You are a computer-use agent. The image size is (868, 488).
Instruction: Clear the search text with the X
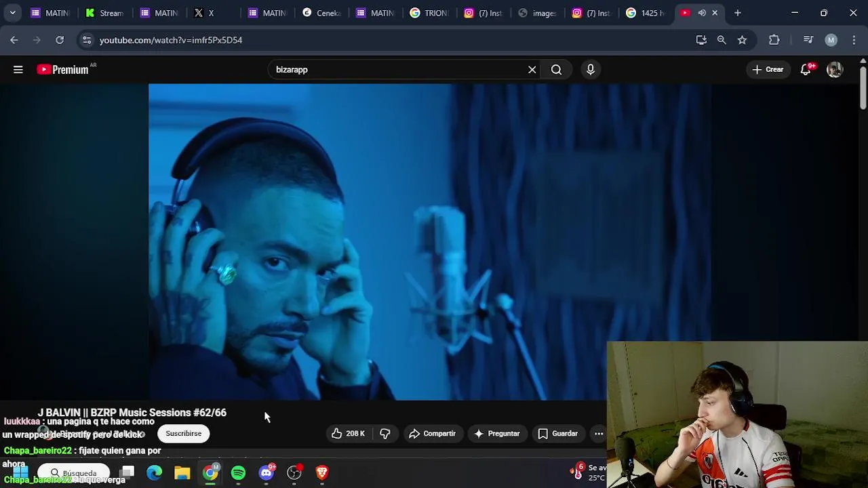pos(532,69)
